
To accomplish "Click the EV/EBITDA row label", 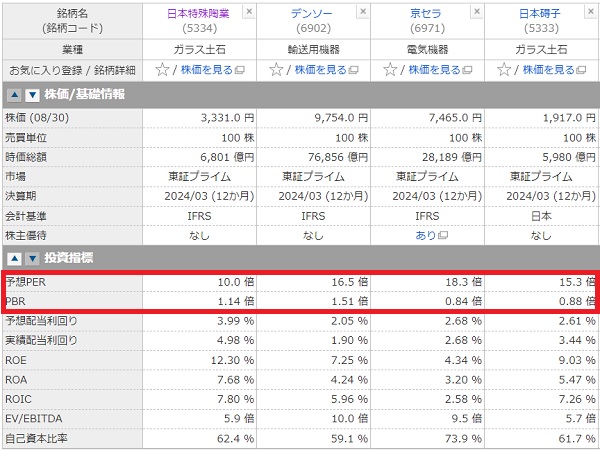I will tap(34, 419).
